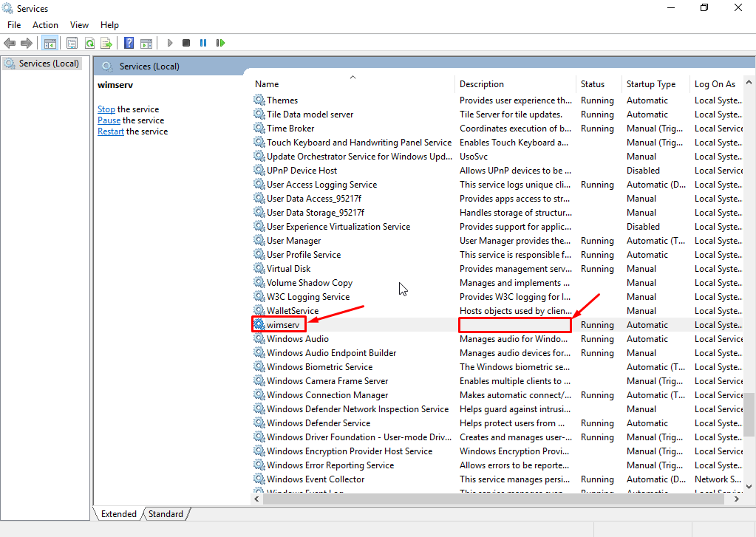This screenshot has width=756, height=537.
Task: Sort by the Startup Type column header
Action: pos(655,84)
